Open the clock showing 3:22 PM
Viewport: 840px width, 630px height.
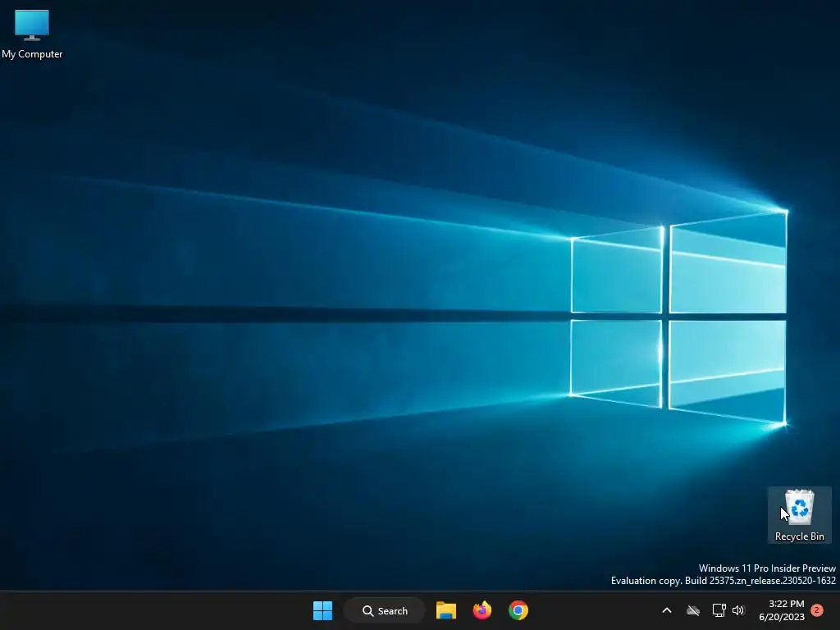pos(786,604)
